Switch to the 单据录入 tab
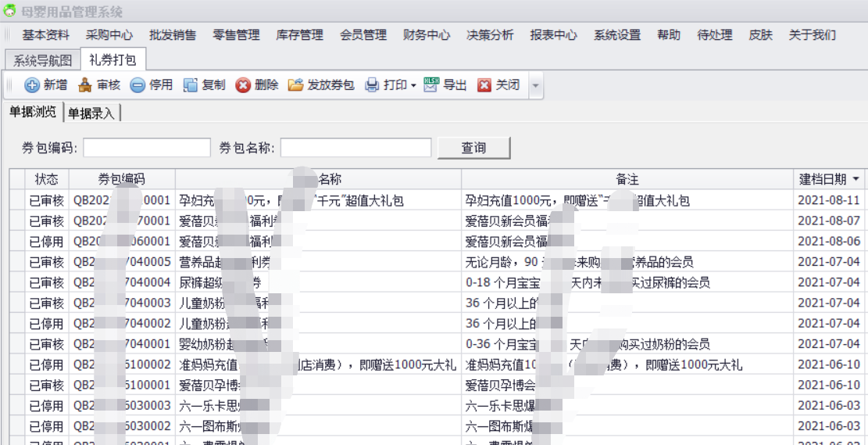Screen dimensions: 868x445 pyautogui.click(x=91, y=113)
